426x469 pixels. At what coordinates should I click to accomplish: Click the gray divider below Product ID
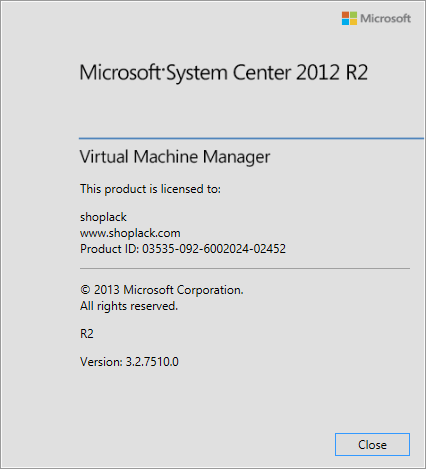pos(245,268)
